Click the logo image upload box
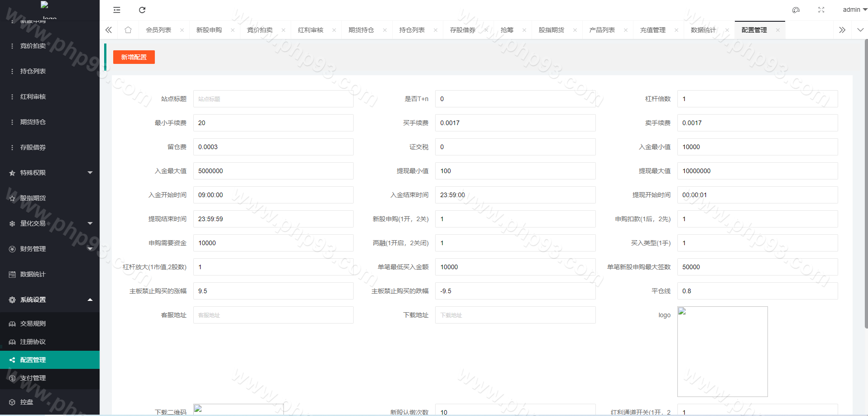 coord(722,352)
